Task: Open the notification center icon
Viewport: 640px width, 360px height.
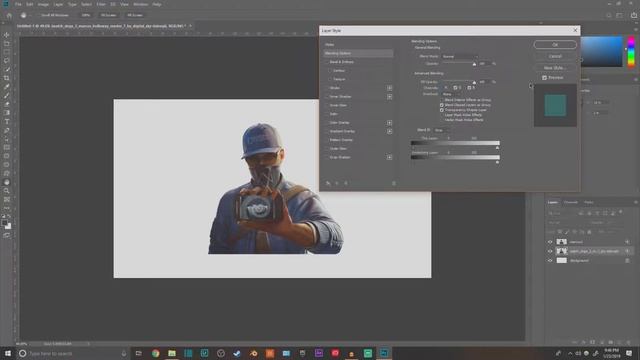Action: click(629, 353)
